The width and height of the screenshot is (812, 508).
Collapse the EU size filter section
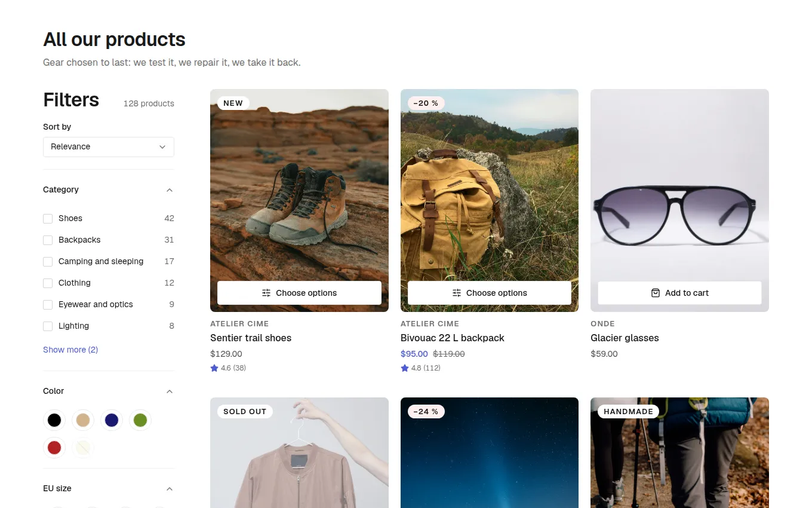[x=170, y=489]
